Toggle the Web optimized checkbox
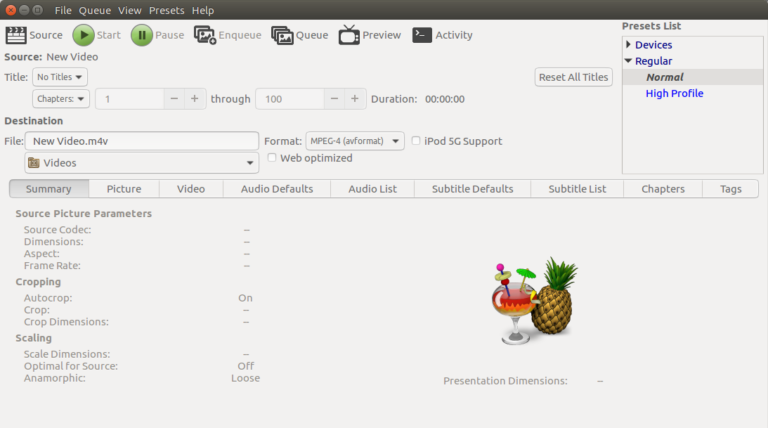Image resolution: width=768 pixels, height=428 pixels. 272,158
